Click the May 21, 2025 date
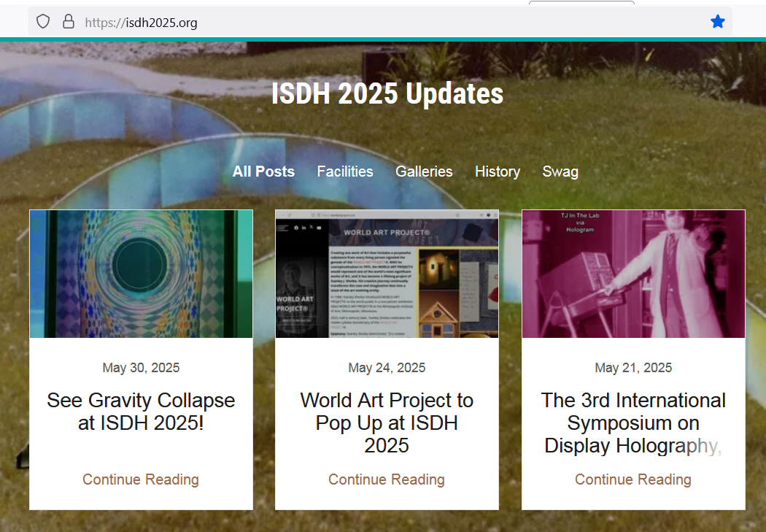This screenshot has width=766, height=532. (634, 367)
